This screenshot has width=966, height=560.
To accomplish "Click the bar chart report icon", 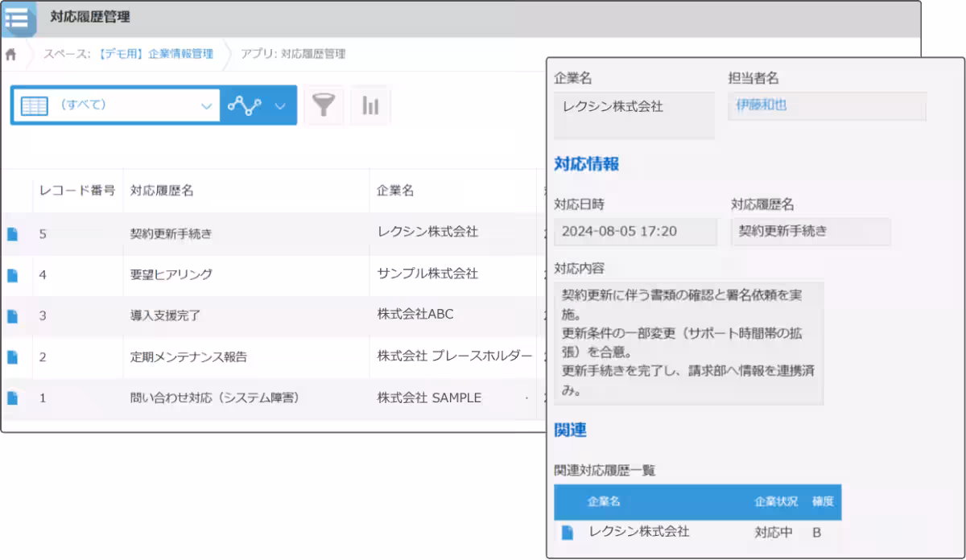I will pyautogui.click(x=370, y=104).
